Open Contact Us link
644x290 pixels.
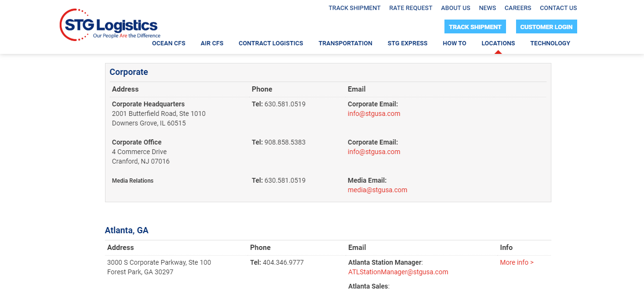(559, 8)
